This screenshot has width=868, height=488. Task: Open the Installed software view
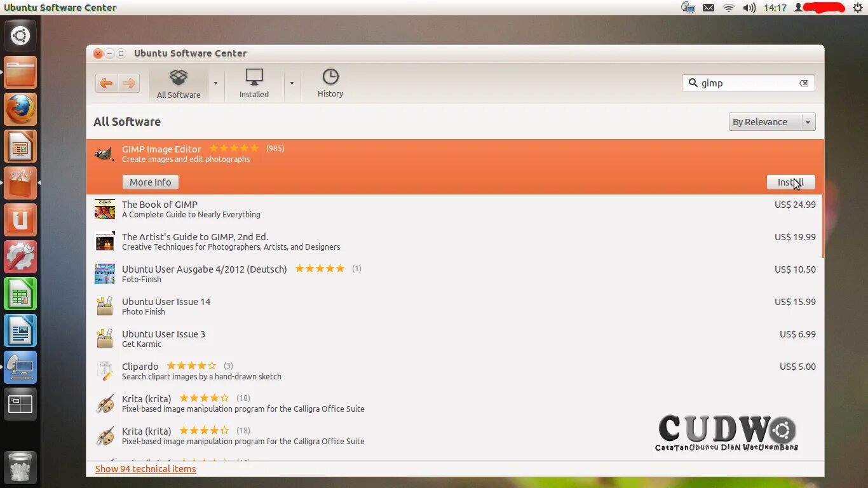[x=254, y=84]
